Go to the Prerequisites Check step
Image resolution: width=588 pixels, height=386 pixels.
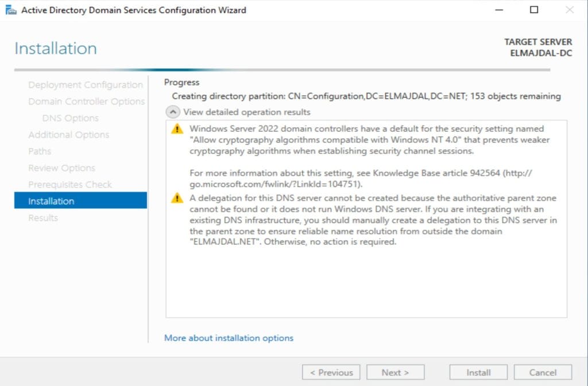pos(69,185)
